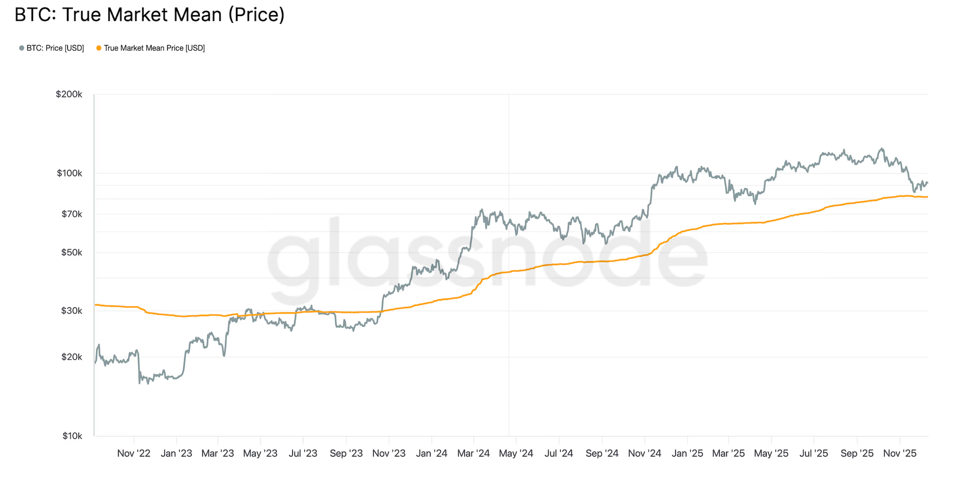
Task: Click the $70k y-axis label
Action: pos(71,214)
